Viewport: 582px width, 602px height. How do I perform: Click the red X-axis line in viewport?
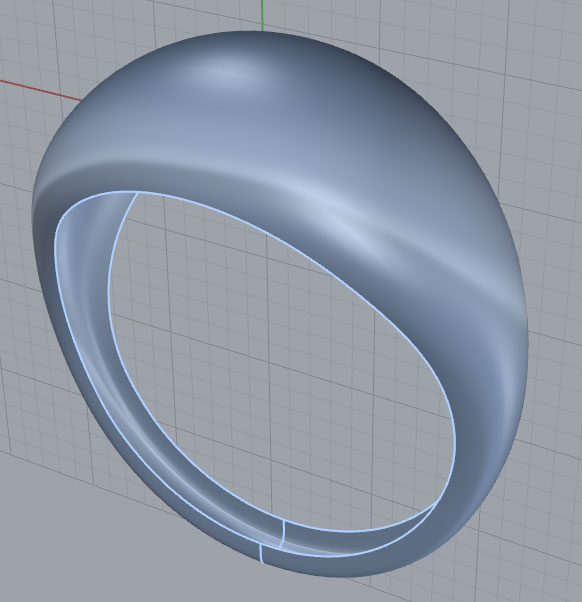coord(40,91)
